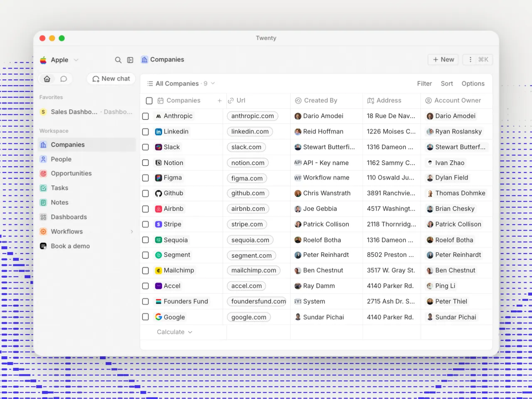
Task: Click the Sequoia logo icon
Action: (x=158, y=240)
